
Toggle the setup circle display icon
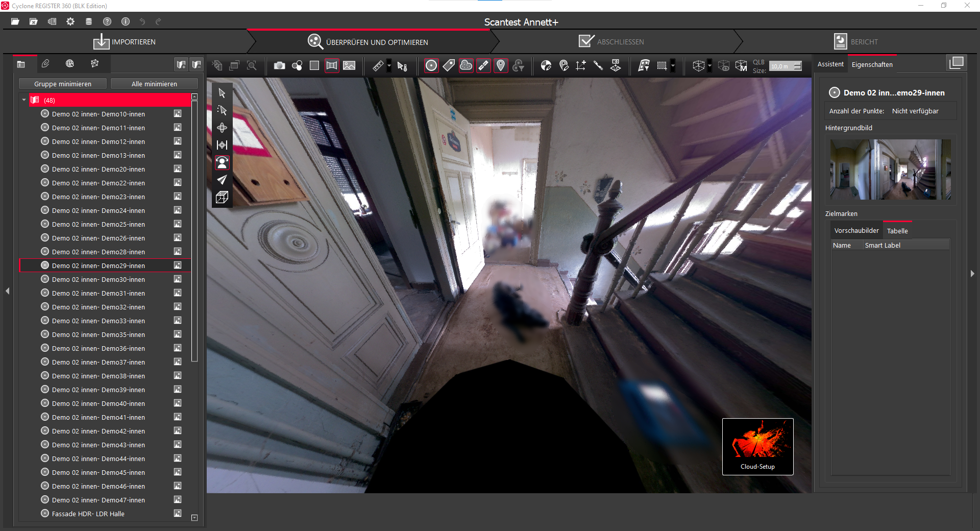click(431, 65)
